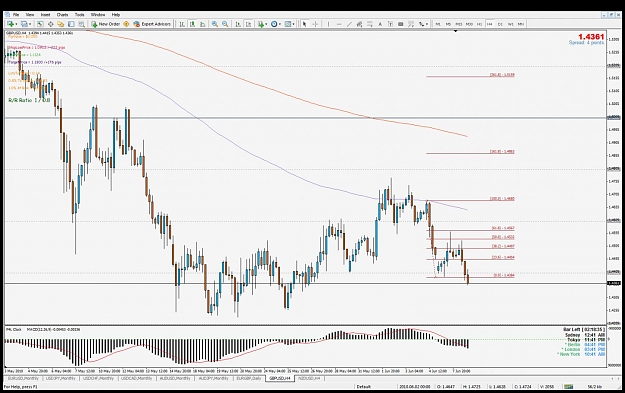This screenshot has width=625, height=393.
Task: Switch to candlestick chart display
Action: (192, 24)
